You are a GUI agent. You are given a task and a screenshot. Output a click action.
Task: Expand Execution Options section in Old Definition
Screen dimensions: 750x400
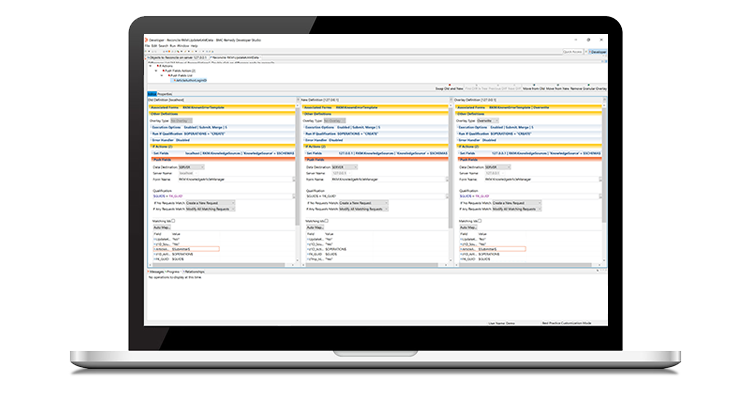(x=222, y=128)
